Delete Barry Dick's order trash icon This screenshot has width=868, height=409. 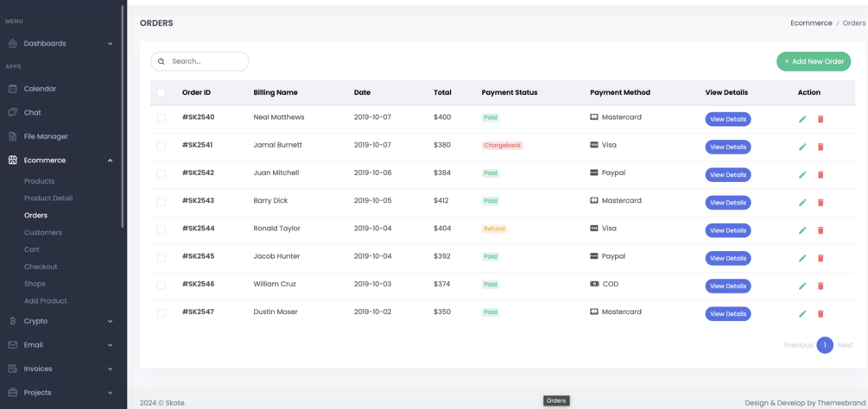point(820,202)
